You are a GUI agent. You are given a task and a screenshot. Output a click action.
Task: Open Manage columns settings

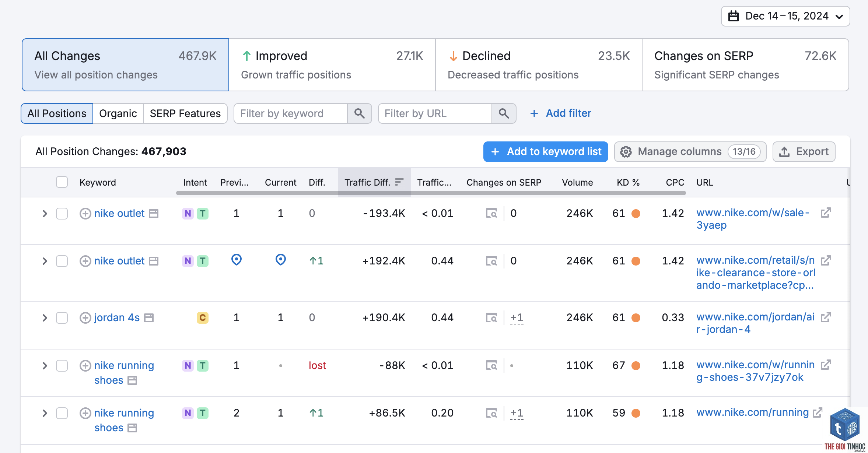coord(690,152)
